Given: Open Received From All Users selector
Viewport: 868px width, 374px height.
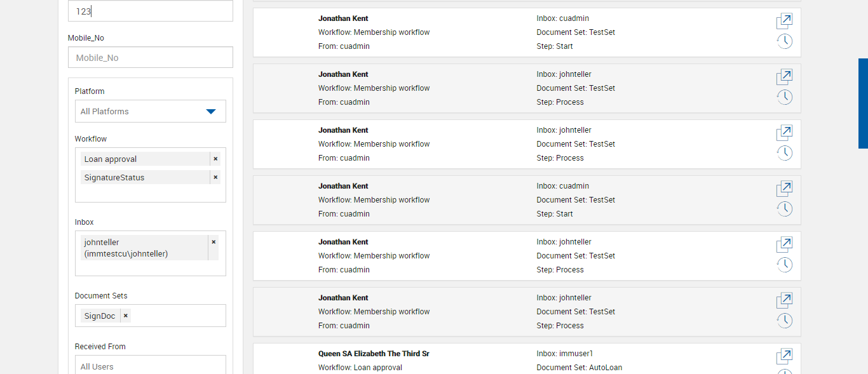Looking at the screenshot, I should 150,366.
